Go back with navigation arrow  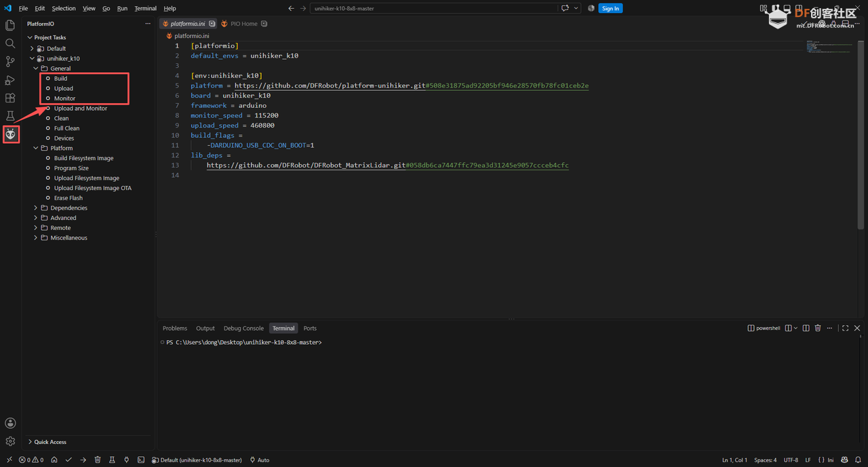pos(291,8)
